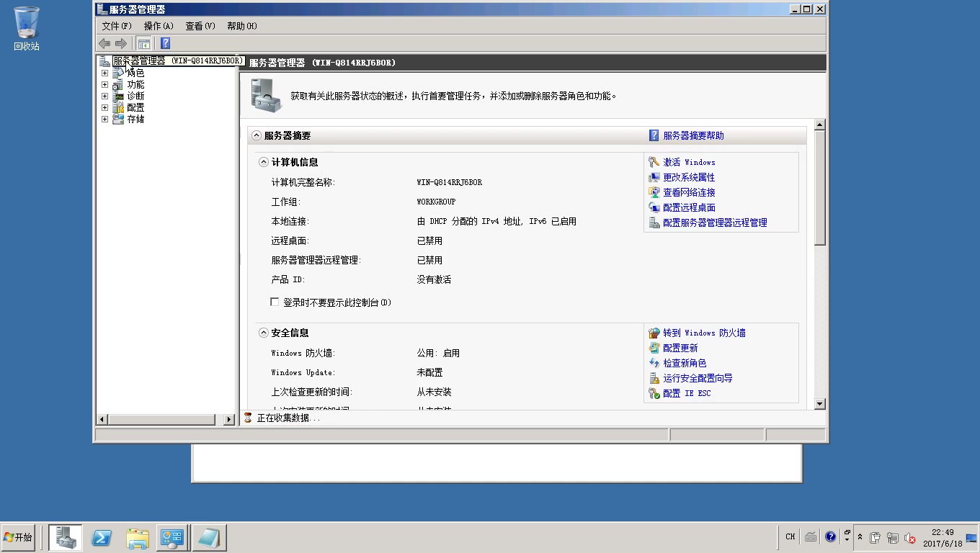The image size is (980, 553).
Task: Collapse the 服务器摘要 section
Action: (258, 135)
